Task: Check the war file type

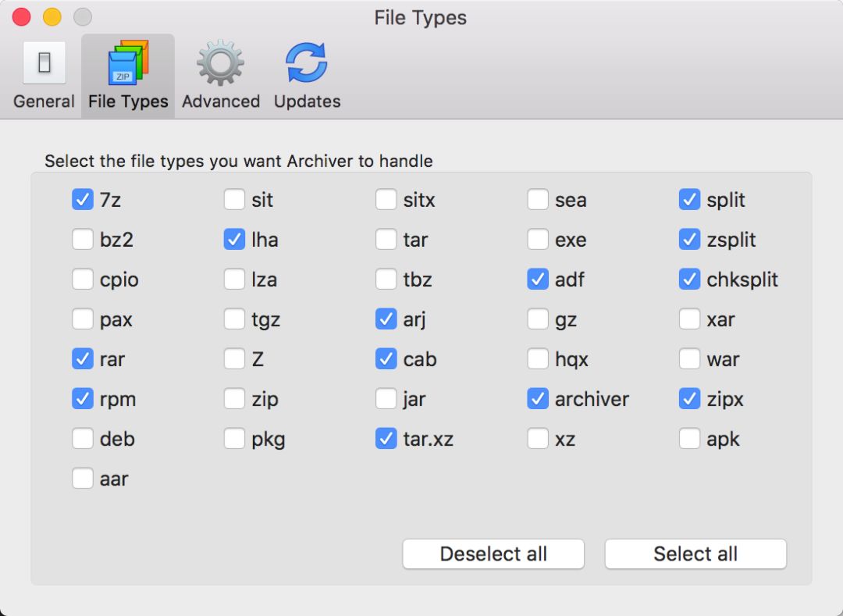Action: point(689,359)
